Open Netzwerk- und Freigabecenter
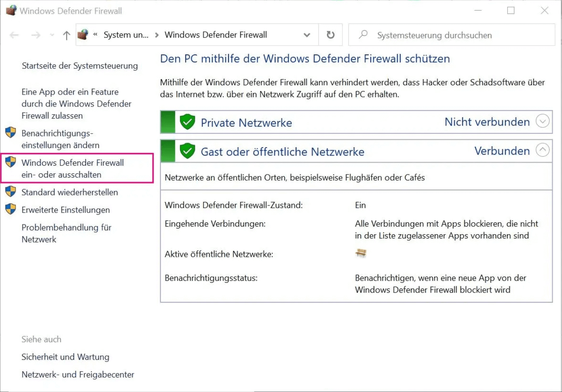 (78, 374)
